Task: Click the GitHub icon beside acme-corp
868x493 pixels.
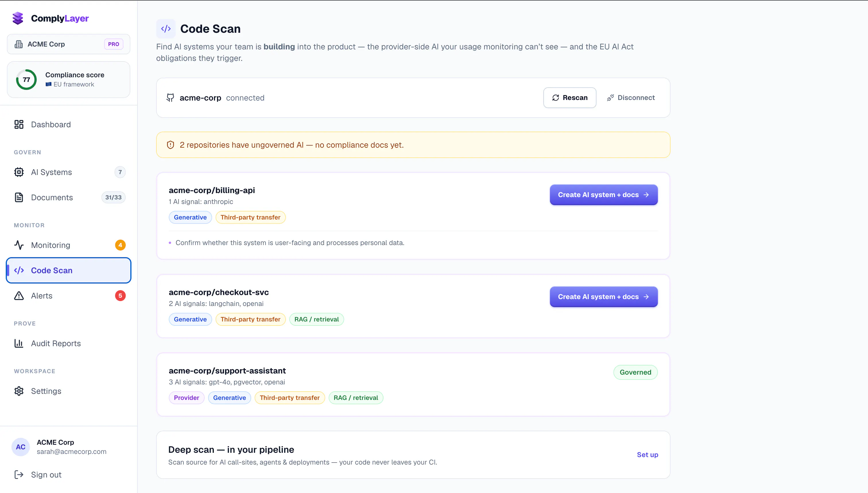Action: pos(170,98)
